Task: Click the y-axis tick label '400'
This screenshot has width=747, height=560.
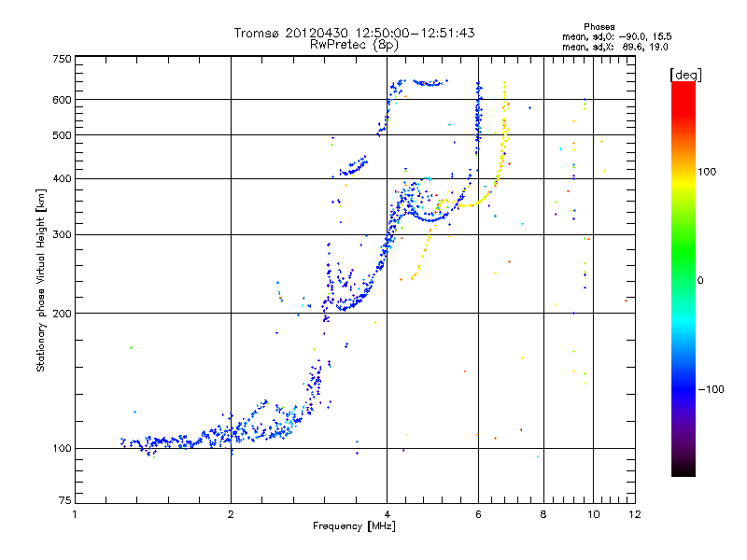Action: 62,179
